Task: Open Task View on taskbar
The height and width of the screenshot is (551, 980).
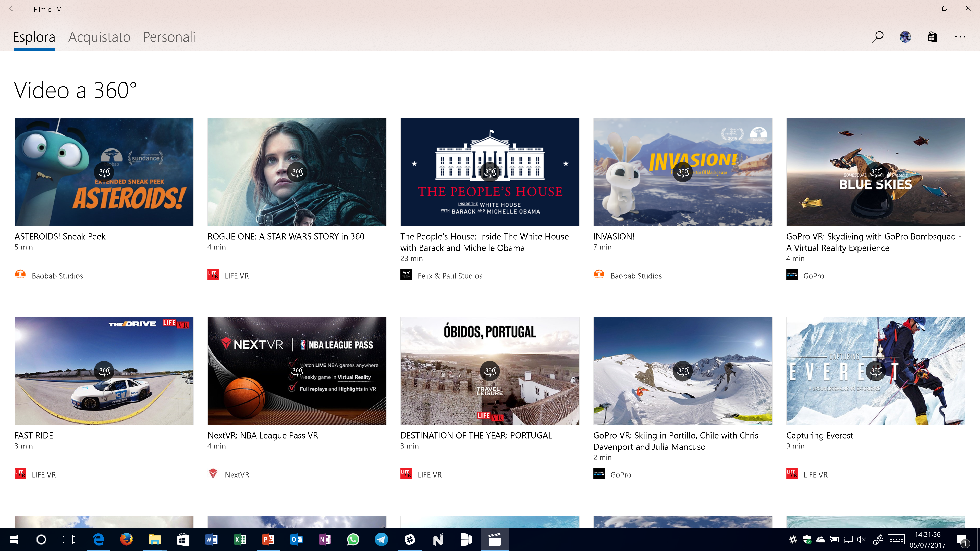Action: 69,539
